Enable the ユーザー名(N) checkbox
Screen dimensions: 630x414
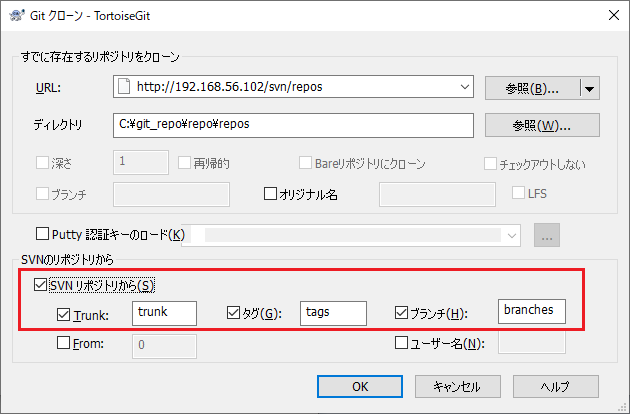click(401, 343)
